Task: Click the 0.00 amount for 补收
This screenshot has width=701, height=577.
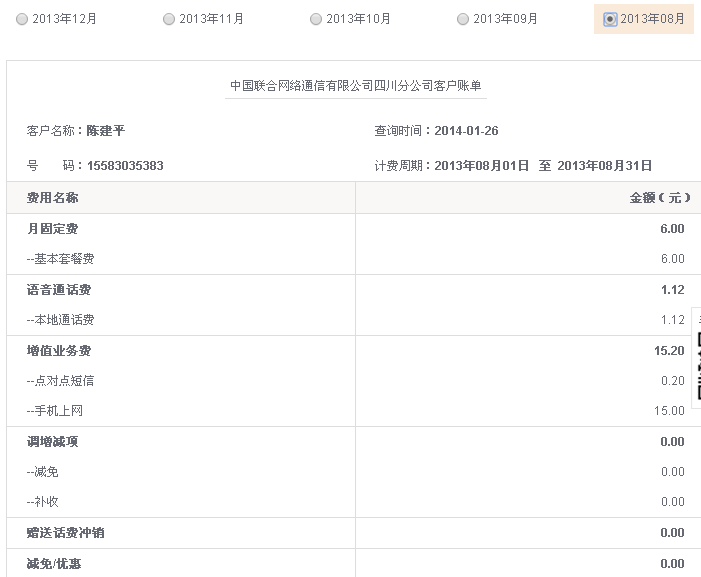Action: tap(673, 502)
